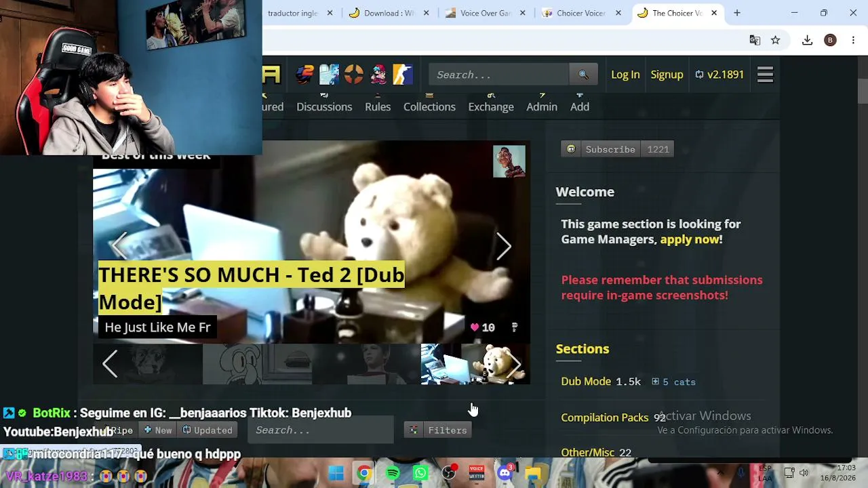Open the Other/Misc section
This screenshot has width=868, height=488.
point(587,452)
